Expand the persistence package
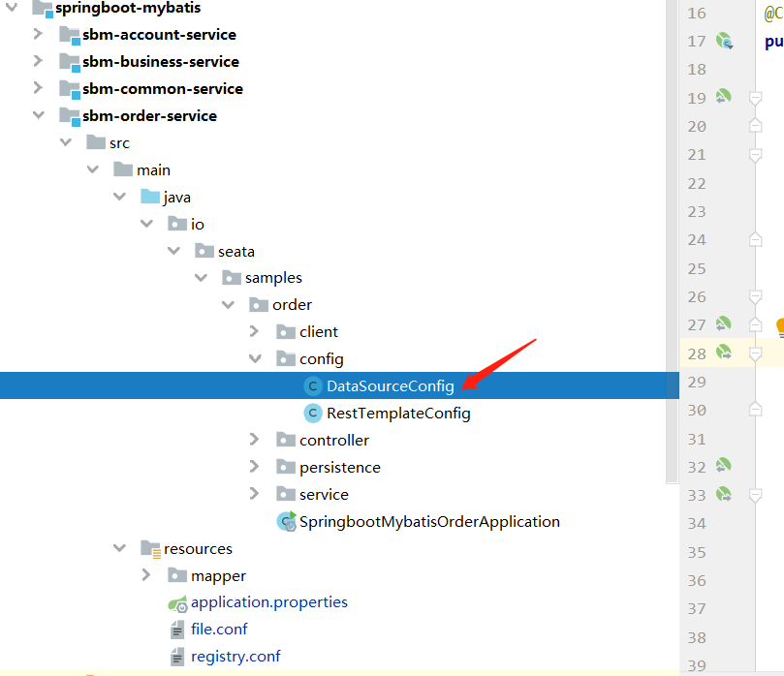This screenshot has width=784, height=676. [255, 467]
